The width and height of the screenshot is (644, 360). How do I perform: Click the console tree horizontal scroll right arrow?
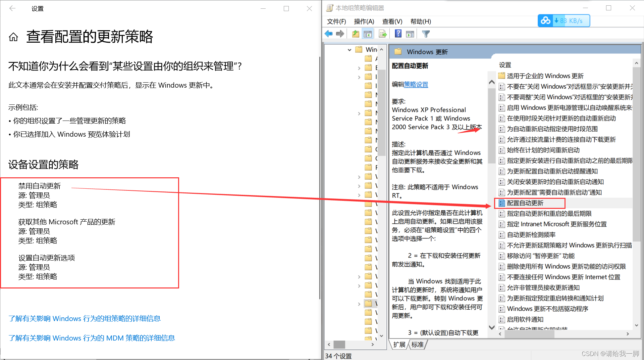[x=373, y=345]
